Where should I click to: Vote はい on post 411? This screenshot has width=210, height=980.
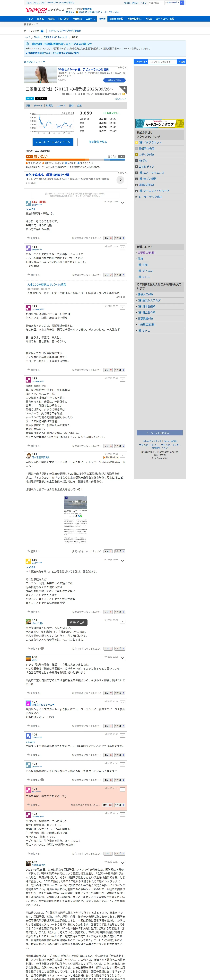point(108,551)
